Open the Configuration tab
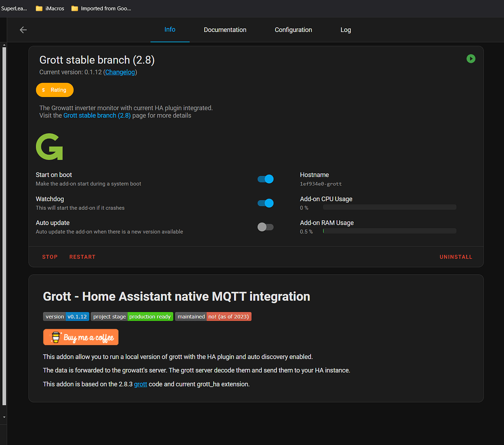This screenshot has height=445, width=504. [x=293, y=30]
